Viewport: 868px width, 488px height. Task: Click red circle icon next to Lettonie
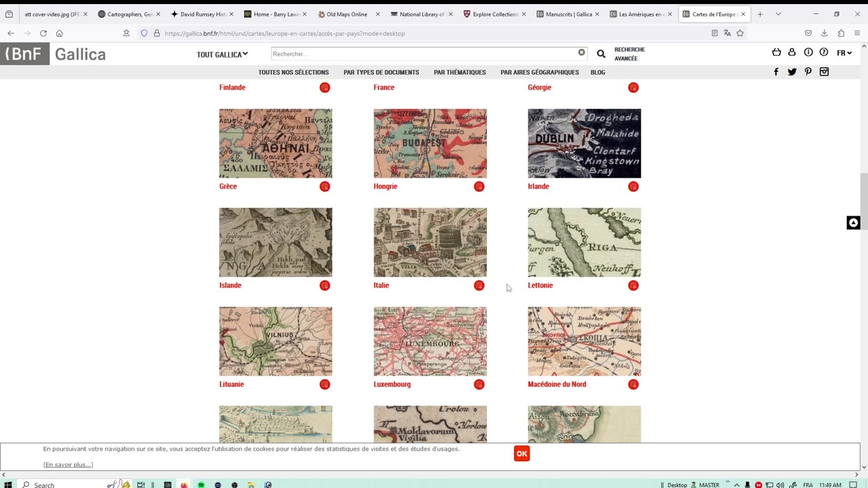point(633,285)
